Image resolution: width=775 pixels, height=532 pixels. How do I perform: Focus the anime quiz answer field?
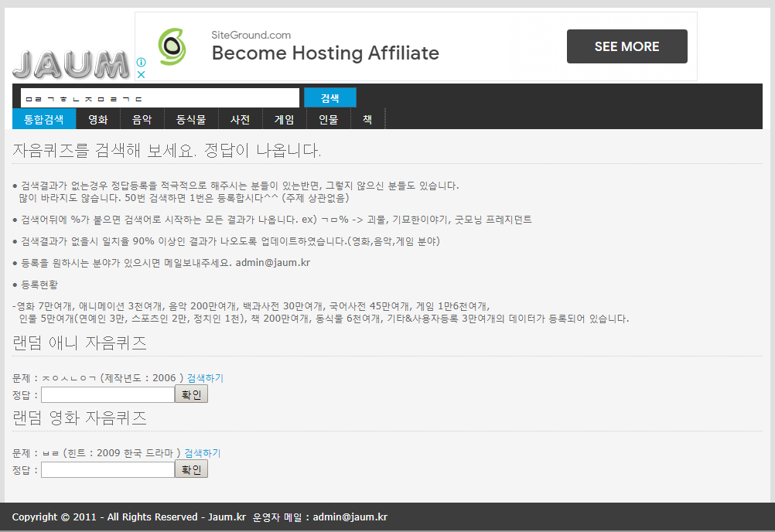108,394
